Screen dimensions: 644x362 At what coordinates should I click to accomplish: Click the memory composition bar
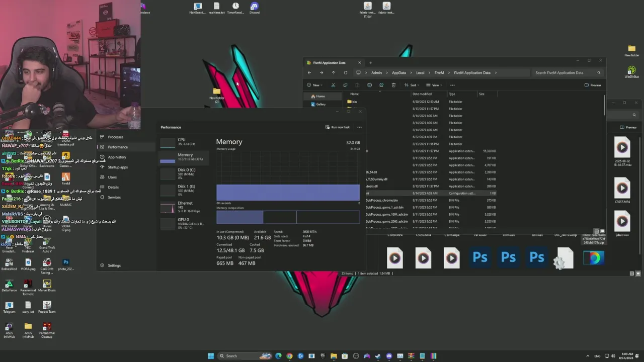pyautogui.click(x=288, y=217)
